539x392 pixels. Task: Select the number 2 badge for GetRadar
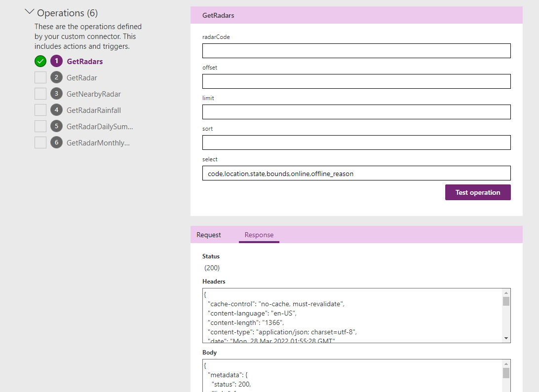(56, 77)
